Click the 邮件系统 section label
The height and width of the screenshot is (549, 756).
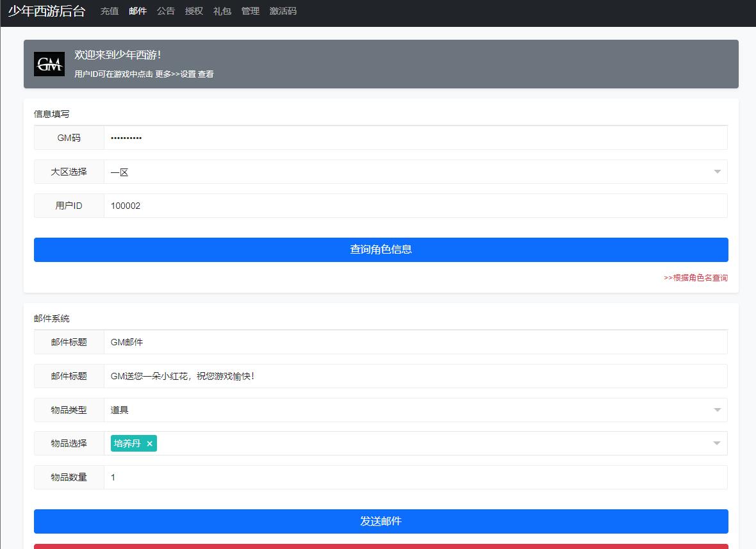pos(52,318)
